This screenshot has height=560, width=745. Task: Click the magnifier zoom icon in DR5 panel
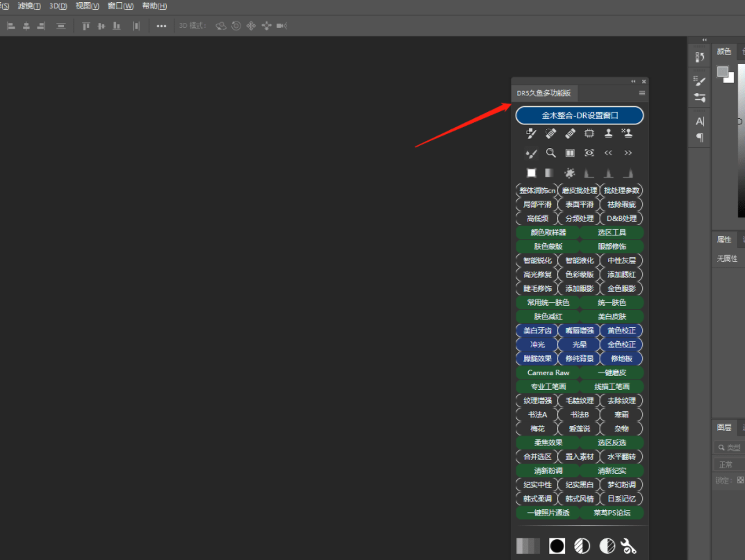tap(551, 153)
